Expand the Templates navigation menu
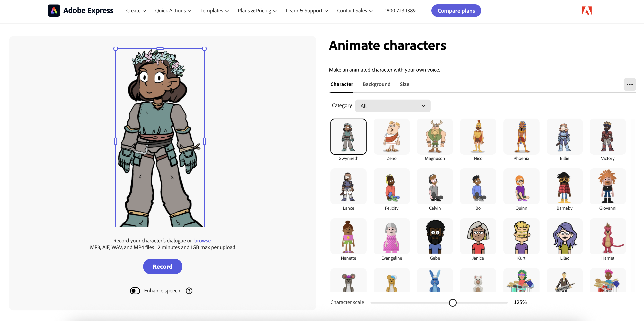The width and height of the screenshot is (644, 321). pos(214,11)
